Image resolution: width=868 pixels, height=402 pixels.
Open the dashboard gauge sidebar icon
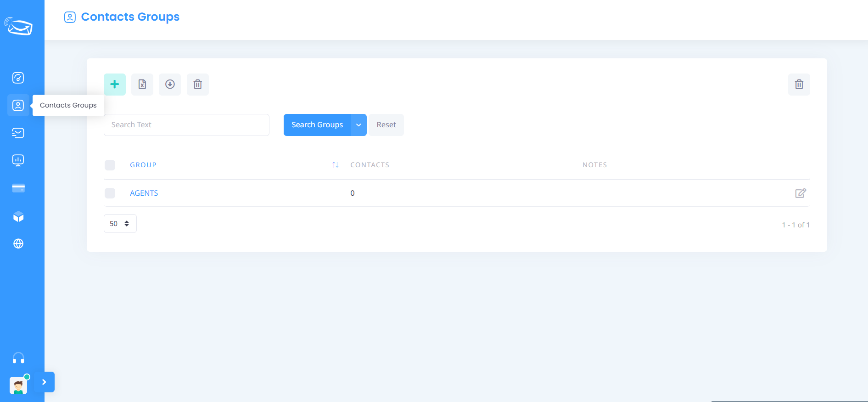click(x=18, y=78)
